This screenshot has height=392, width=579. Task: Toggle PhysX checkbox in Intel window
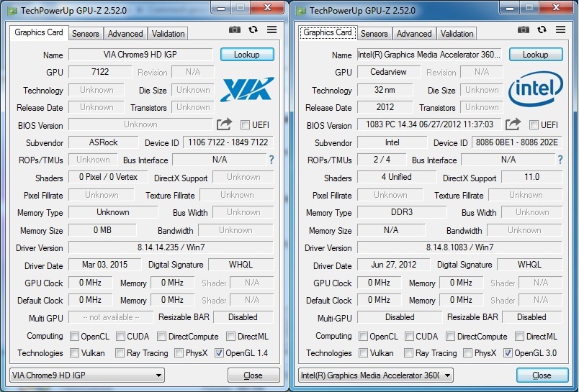click(x=468, y=353)
